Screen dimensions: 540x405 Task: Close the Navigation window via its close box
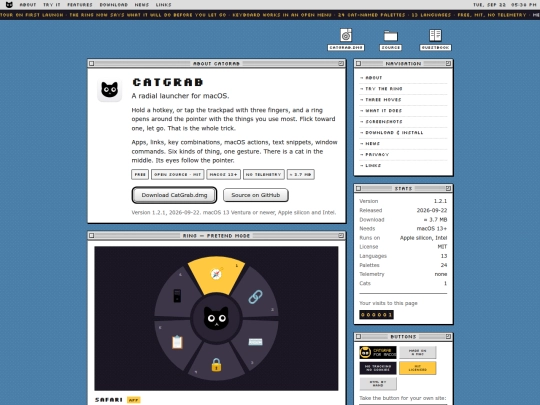(359, 63)
